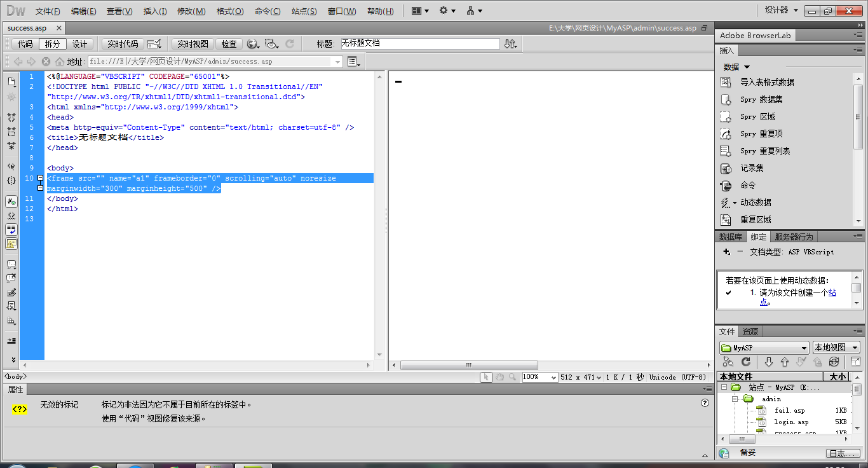
Task: Toggle word wrap in code view
Action: (x=11, y=230)
